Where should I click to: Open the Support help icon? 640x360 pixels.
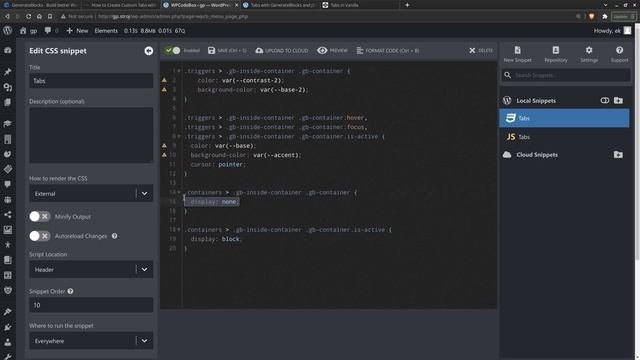(619, 54)
